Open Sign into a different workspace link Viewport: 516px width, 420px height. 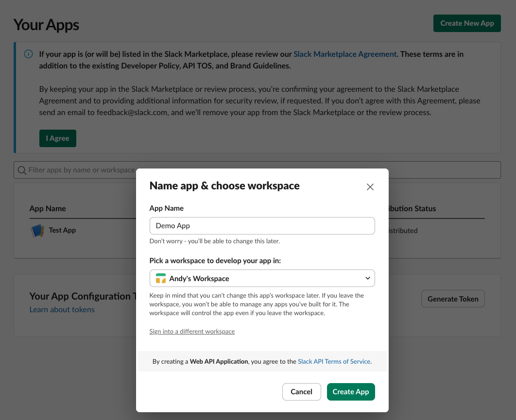pos(192,332)
